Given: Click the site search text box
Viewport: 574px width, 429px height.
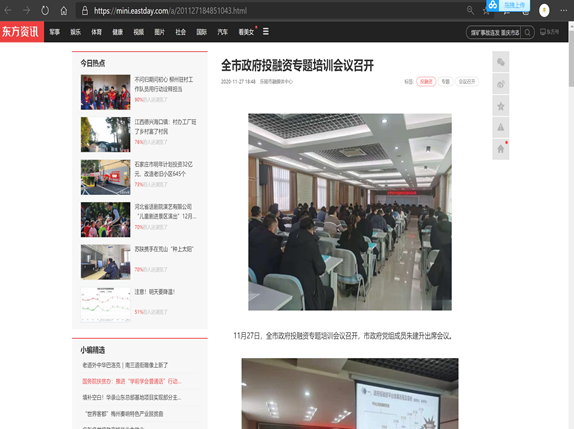Looking at the screenshot, I should pos(494,33).
